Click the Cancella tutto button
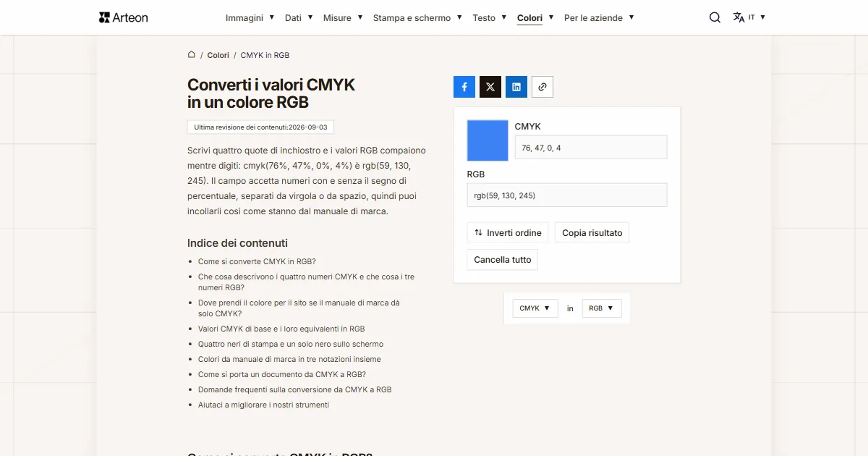This screenshot has height=456, width=868. [x=503, y=260]
